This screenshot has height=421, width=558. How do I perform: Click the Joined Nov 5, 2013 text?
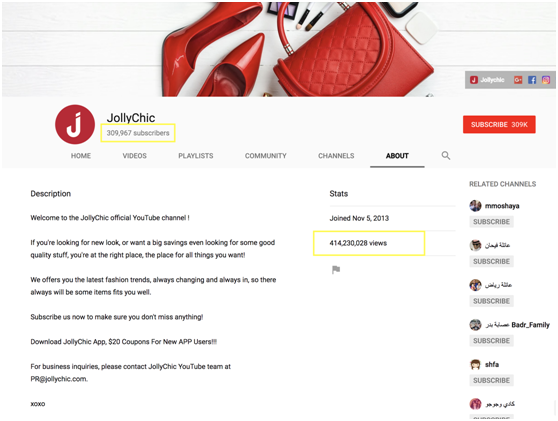[359, 218]
